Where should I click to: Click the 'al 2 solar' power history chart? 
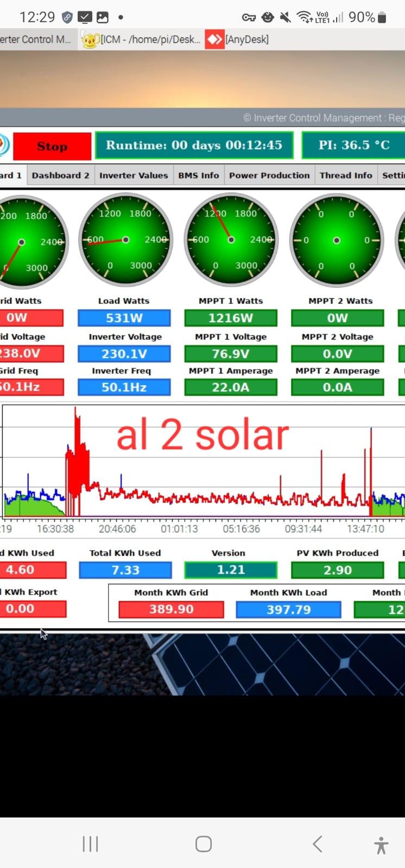pos(202,461)
